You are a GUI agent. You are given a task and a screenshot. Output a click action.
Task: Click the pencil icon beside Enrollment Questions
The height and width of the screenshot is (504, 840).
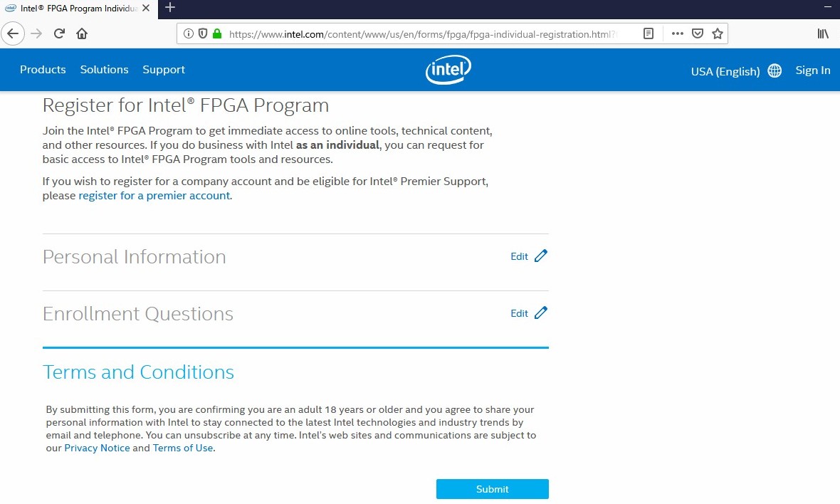pyautogui.click(x=541, y=313)
